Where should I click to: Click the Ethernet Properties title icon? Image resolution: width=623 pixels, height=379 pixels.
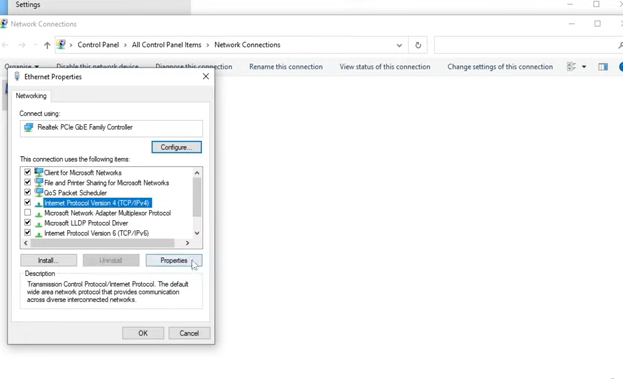click(17, 76)
